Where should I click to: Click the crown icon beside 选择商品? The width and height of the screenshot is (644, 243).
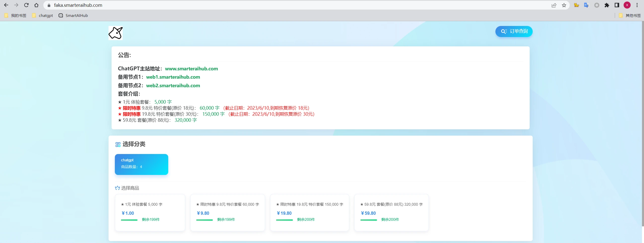(117, 188)
